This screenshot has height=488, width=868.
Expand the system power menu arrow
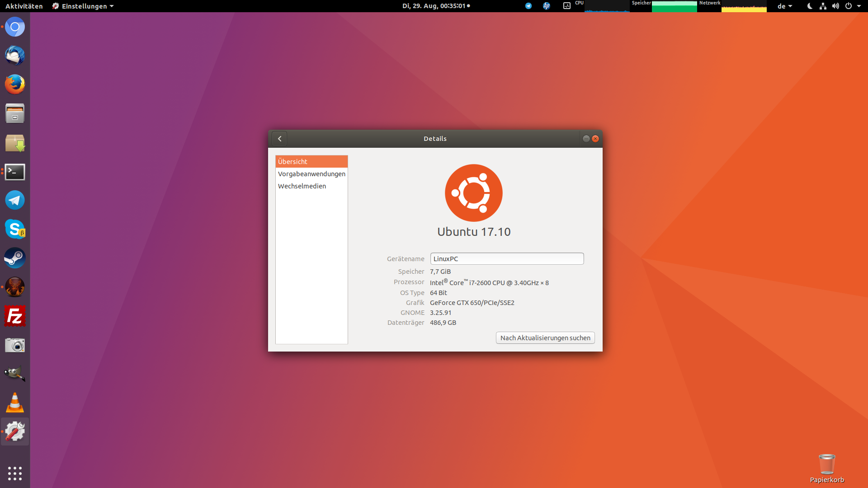click(x=859, y=6)
